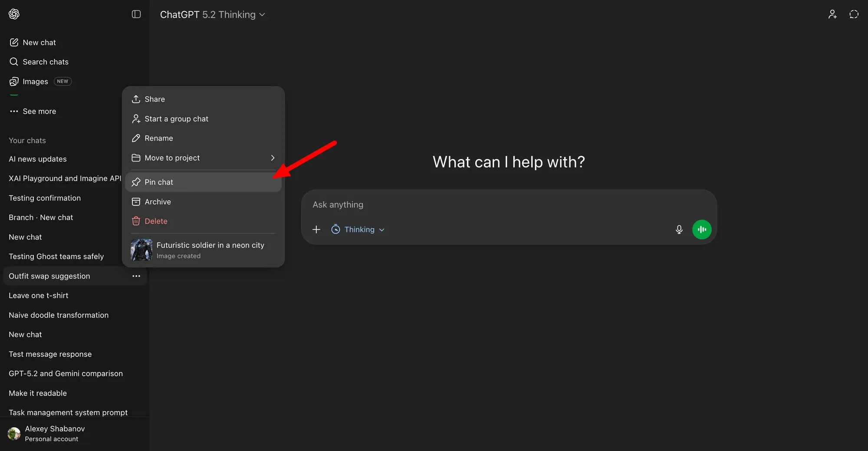Click the three-dot options for Outfit swap suggestion

click(x=136, y=276)
